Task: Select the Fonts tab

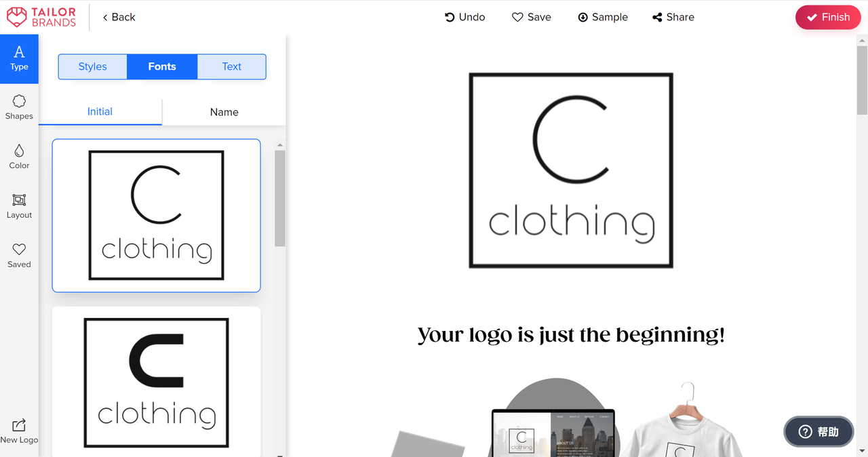Action: [x=162, y=66]
